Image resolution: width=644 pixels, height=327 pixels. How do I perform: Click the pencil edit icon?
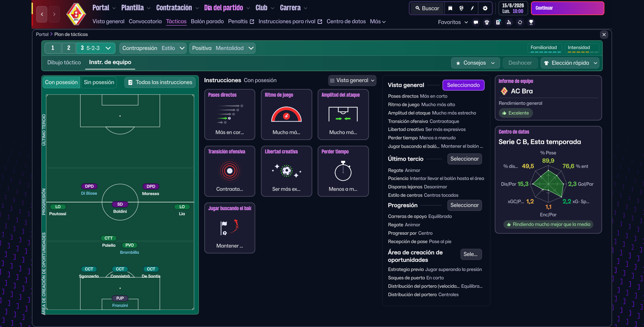click(472, 8)
